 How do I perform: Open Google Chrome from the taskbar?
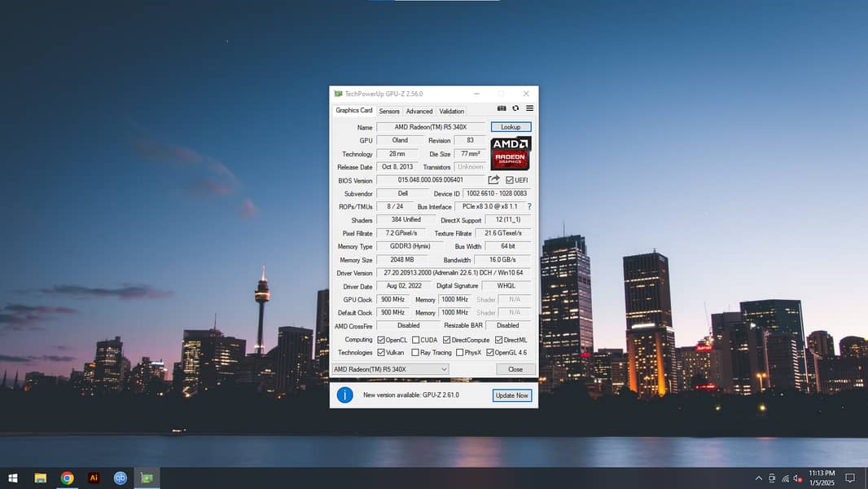coord(67,478)
